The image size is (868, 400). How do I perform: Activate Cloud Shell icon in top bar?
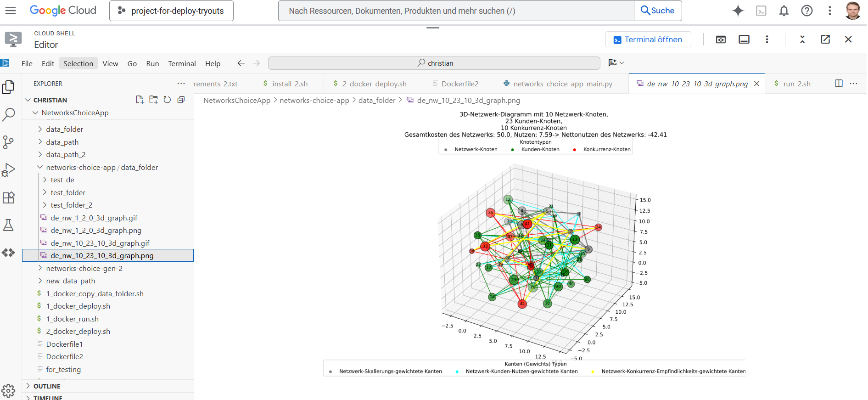[761, 11]
